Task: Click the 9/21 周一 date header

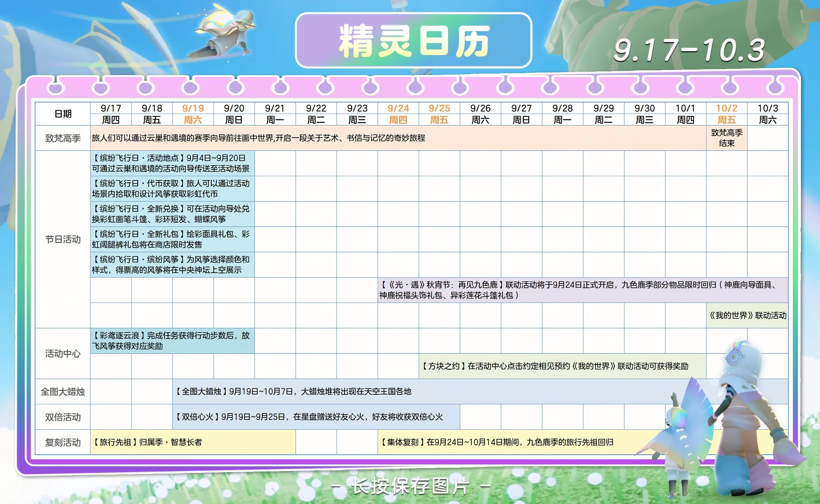Action: tap(275, 114)
